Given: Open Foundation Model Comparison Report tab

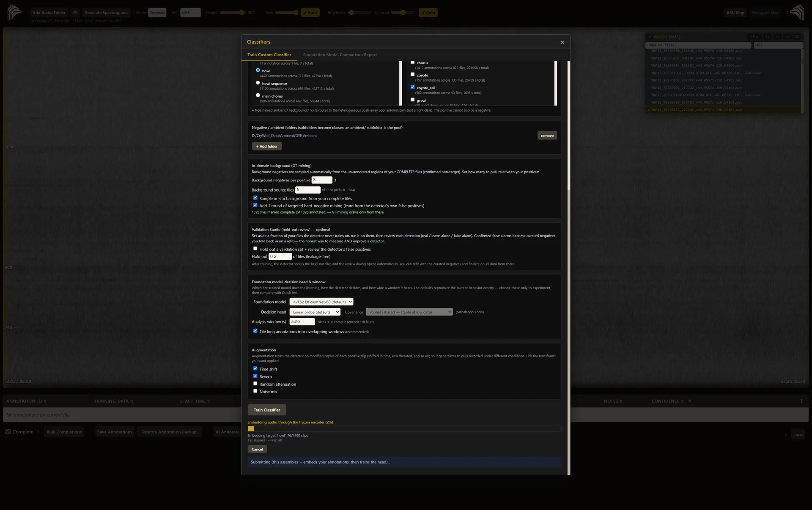Looking at the screenshot, I should pyautogui.click(x=340, y=55).
